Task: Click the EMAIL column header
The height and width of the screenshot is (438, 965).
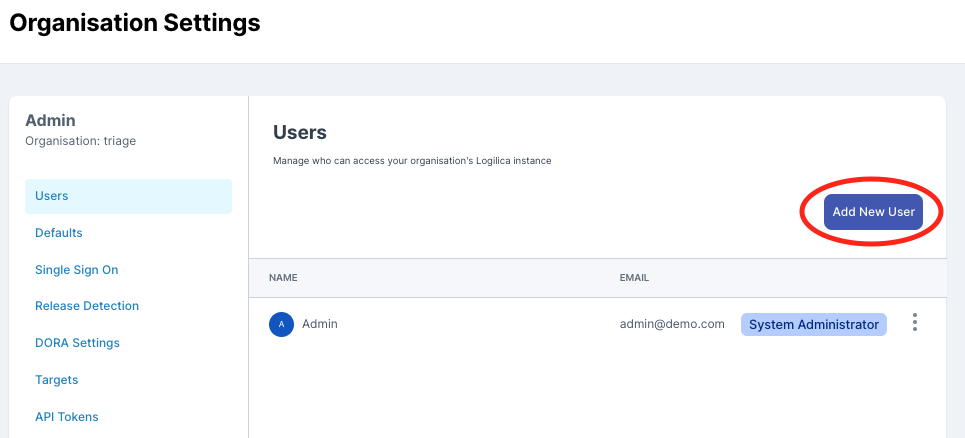Action: [634, 278]
